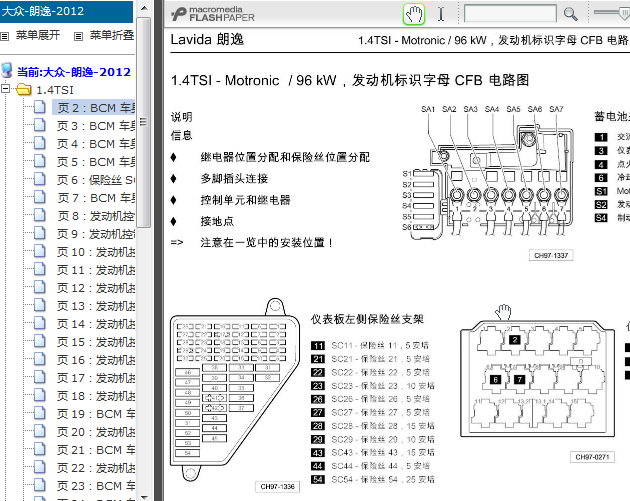The width and height of the screenshot is (630, 501).
Task: Click the CH97-1337 diagram reference label
Action: (x=551, y=256)
